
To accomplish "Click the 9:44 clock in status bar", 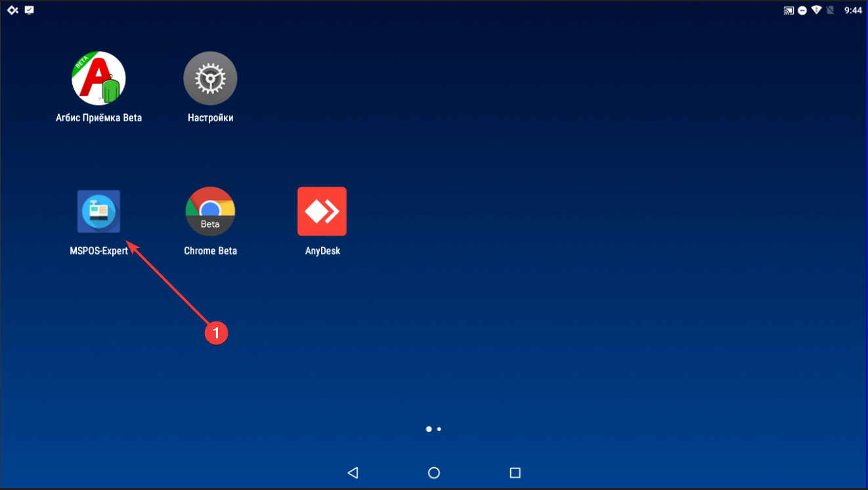I will coord(853,10).
